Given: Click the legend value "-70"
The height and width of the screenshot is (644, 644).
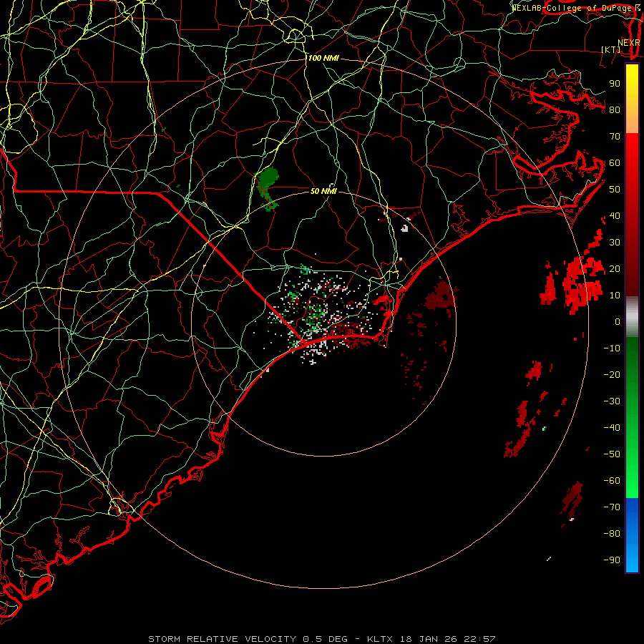Looking at the screenshot, I should pos(612,507).
